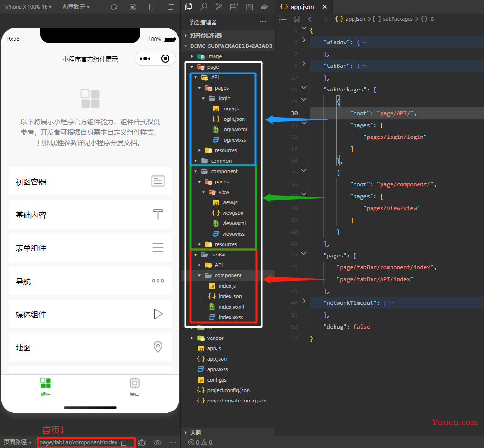
Task: Click the docker whale icon
Action: tap(264, 7)
